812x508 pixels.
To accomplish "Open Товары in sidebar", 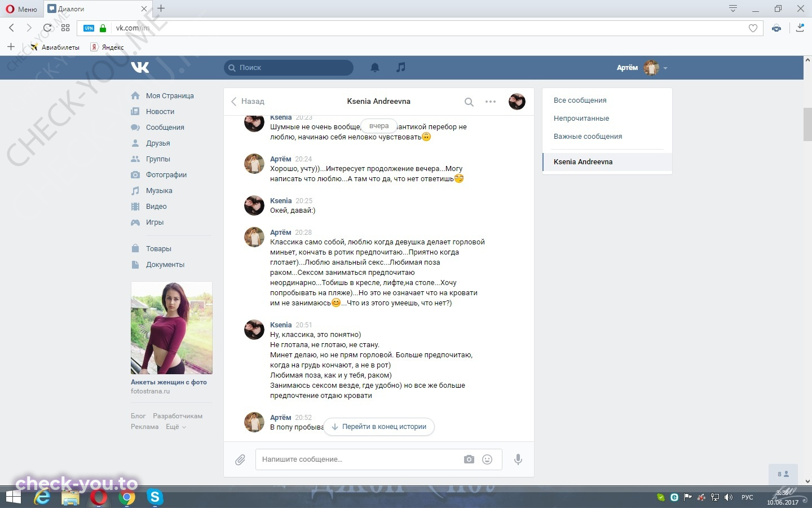I will pos(158,249).
